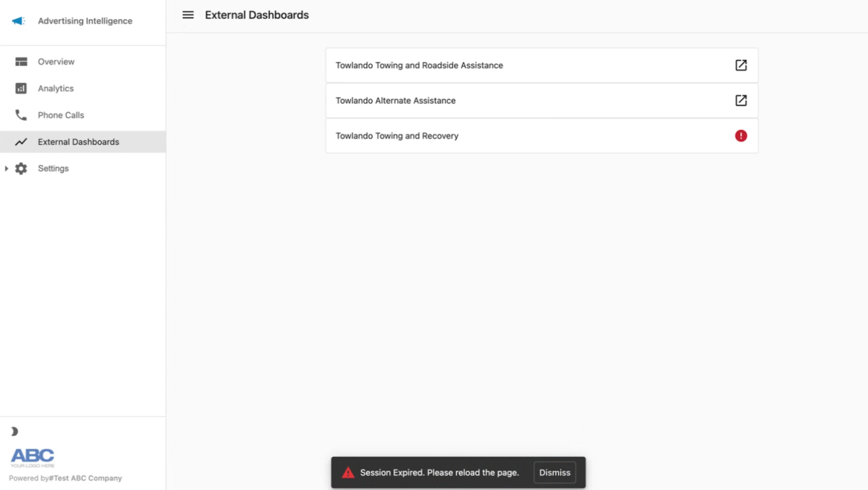Open Towlando Towing and Roadside Assistance externally
Screen dimensions: 868x490
pos(741,65)
